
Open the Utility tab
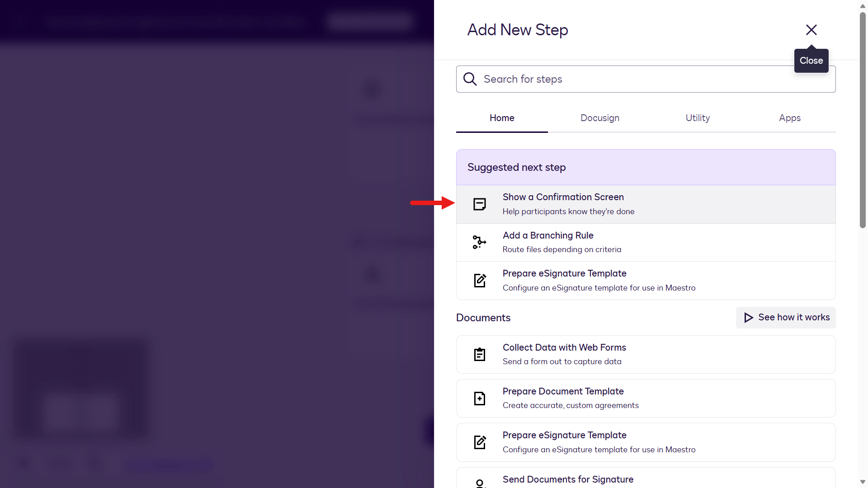[x=698, y=118]
